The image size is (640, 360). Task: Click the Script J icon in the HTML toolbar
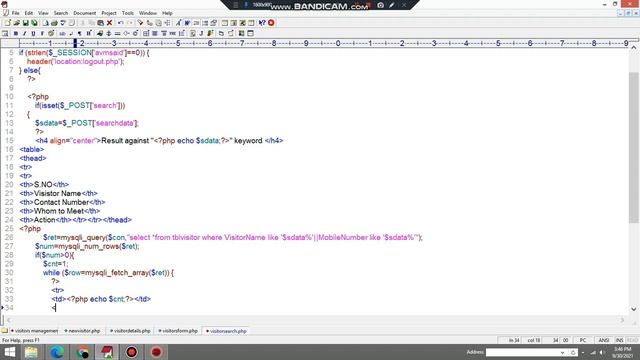(201, 33)
